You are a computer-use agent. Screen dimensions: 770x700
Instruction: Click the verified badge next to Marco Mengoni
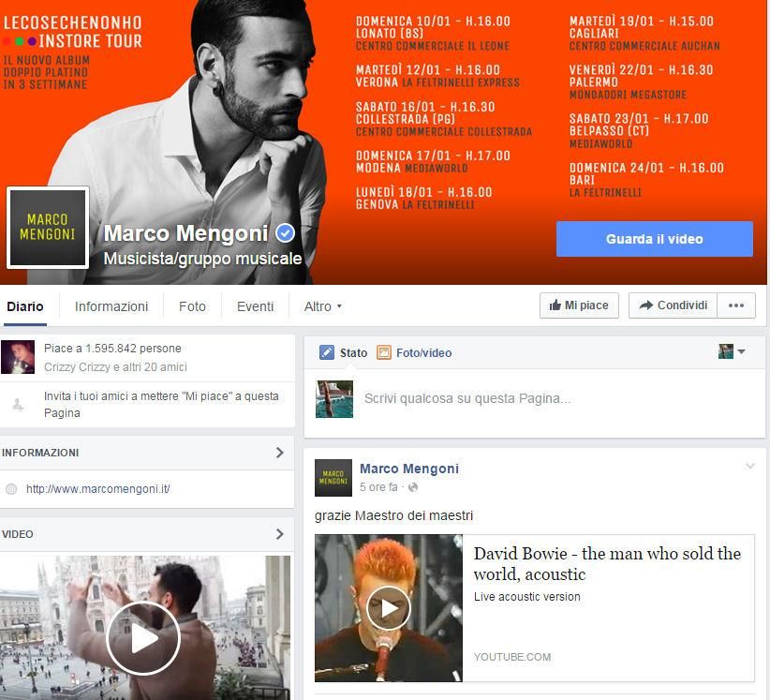(285, 233)
